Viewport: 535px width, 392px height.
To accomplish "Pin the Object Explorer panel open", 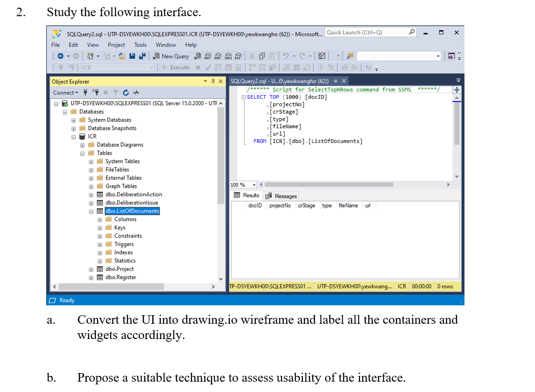I will (x=212, y=81).
